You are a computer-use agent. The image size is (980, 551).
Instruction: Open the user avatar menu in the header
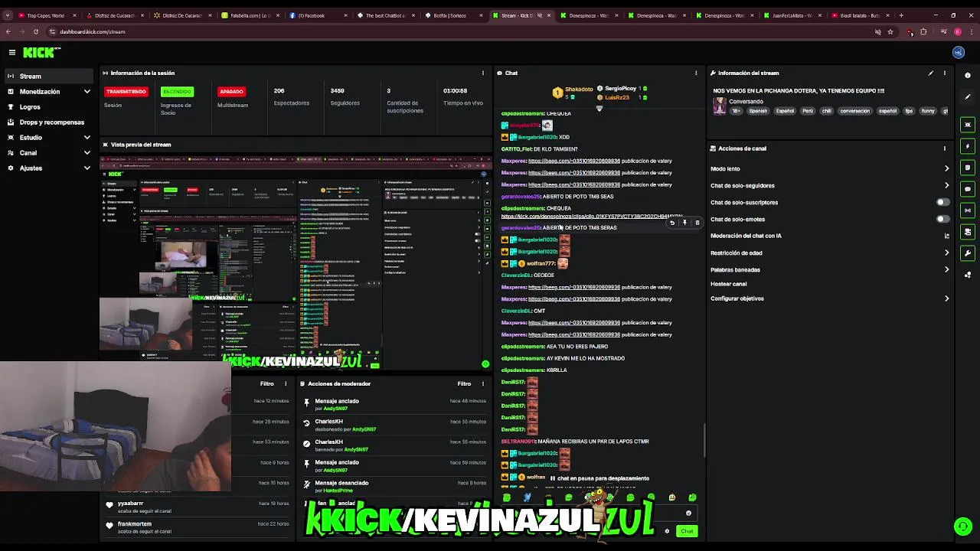(x=958, y=52)
